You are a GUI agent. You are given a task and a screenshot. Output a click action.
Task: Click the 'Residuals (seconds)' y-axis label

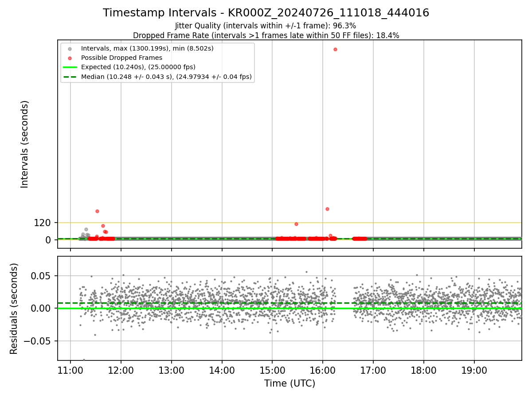[x=14, y=309]
